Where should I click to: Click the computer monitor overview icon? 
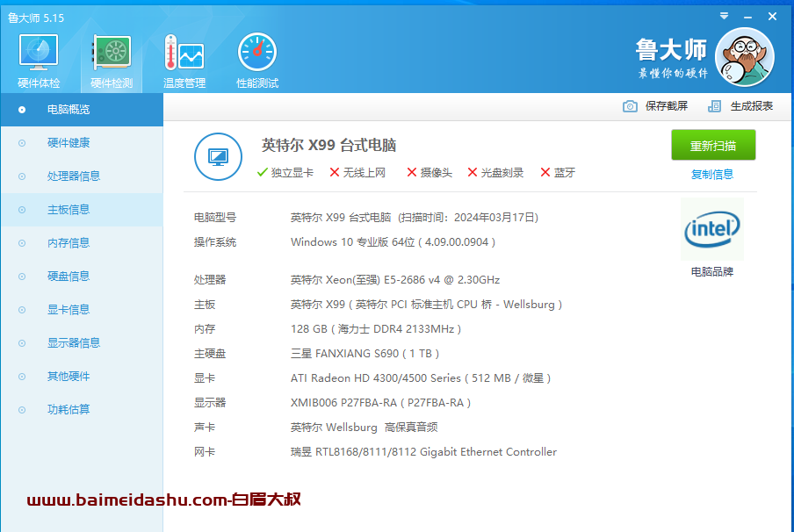[218, 157]
